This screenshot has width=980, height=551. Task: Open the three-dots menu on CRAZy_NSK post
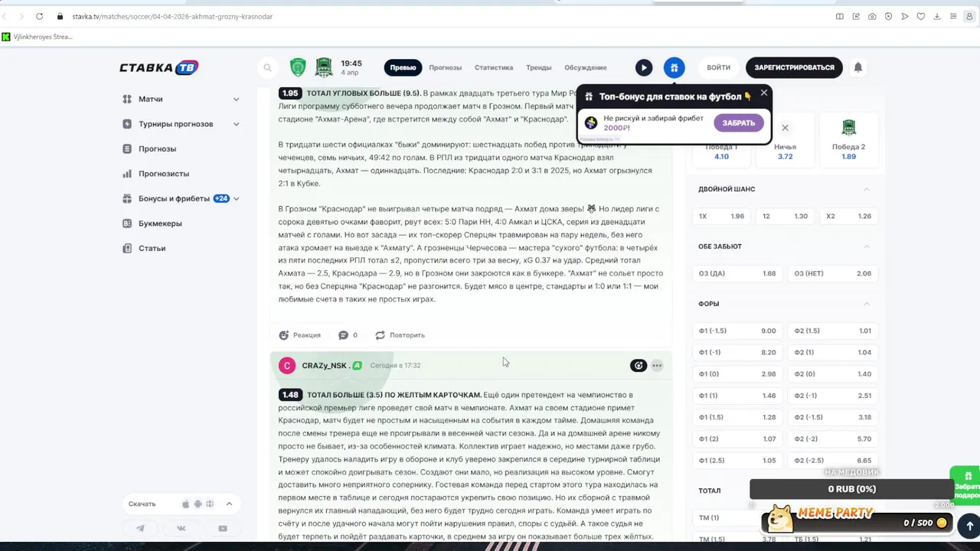tap(657, 366)
